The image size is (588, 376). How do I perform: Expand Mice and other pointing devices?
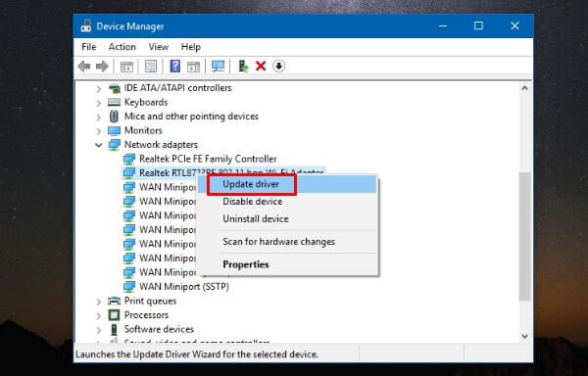pos(99,117)
